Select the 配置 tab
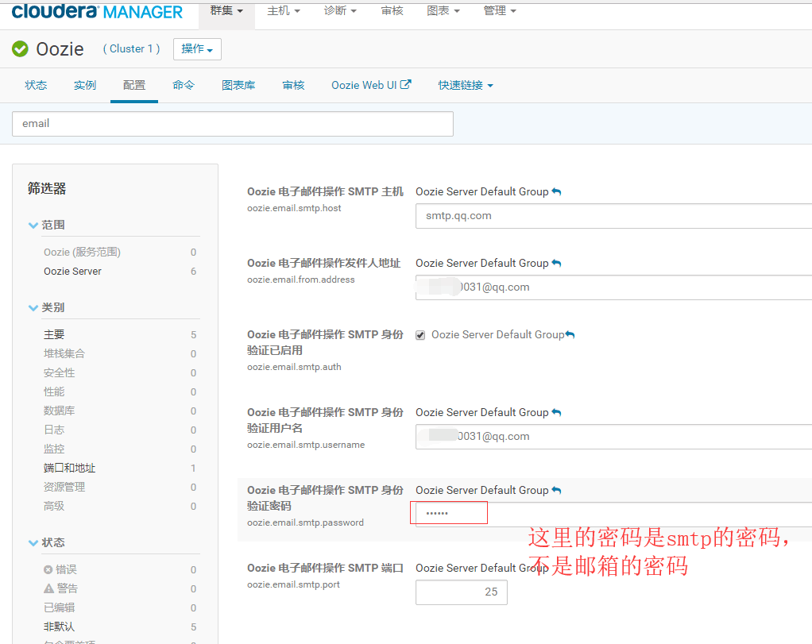 (134, 86)
